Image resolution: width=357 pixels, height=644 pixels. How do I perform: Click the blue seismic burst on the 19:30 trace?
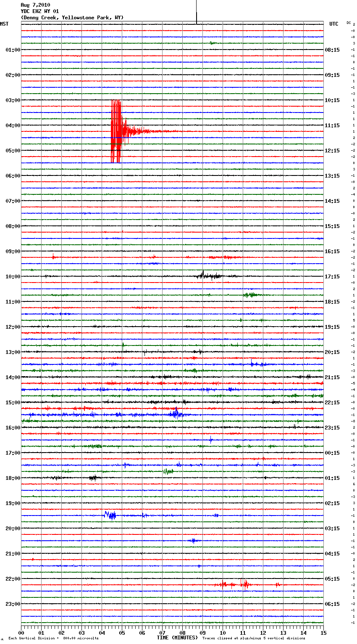[110, 515]
